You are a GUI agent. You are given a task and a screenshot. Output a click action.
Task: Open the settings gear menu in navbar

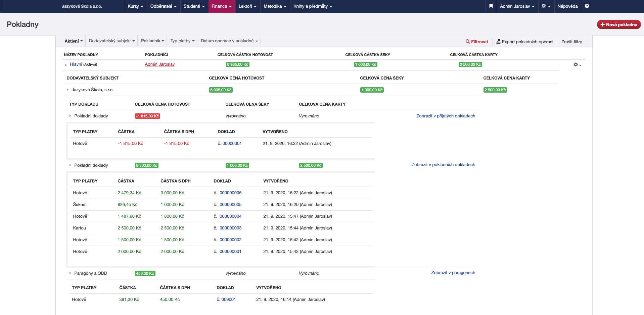point(546,6)
